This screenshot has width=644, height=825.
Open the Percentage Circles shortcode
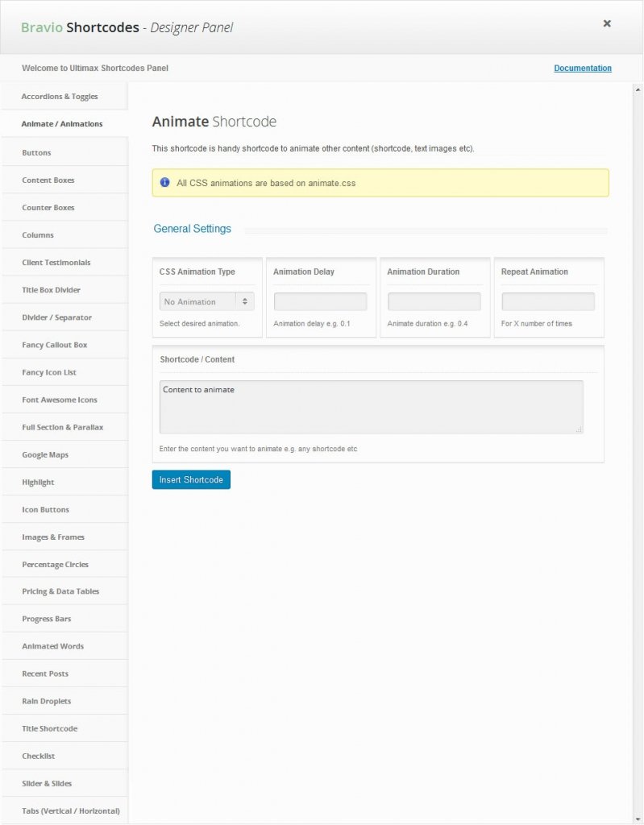pos(56,565)
